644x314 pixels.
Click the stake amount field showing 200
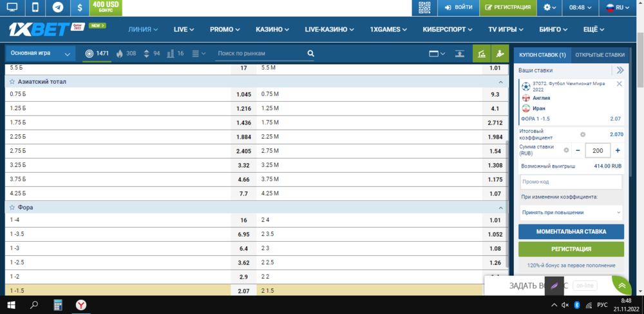coord(598,151)
